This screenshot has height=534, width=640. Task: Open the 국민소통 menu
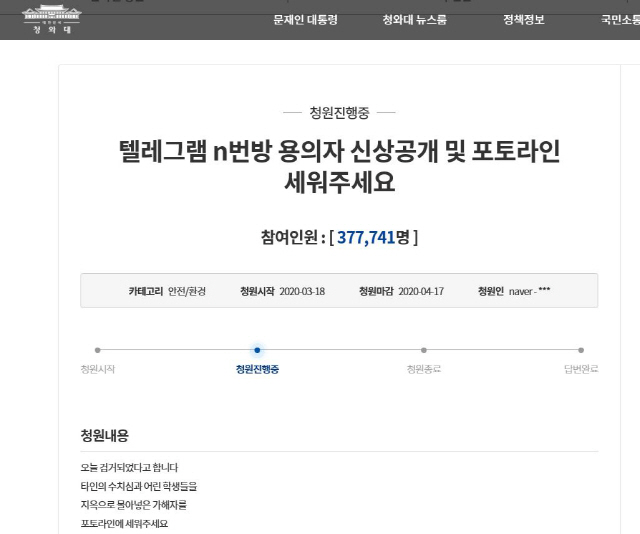click(x=620, y=20)
